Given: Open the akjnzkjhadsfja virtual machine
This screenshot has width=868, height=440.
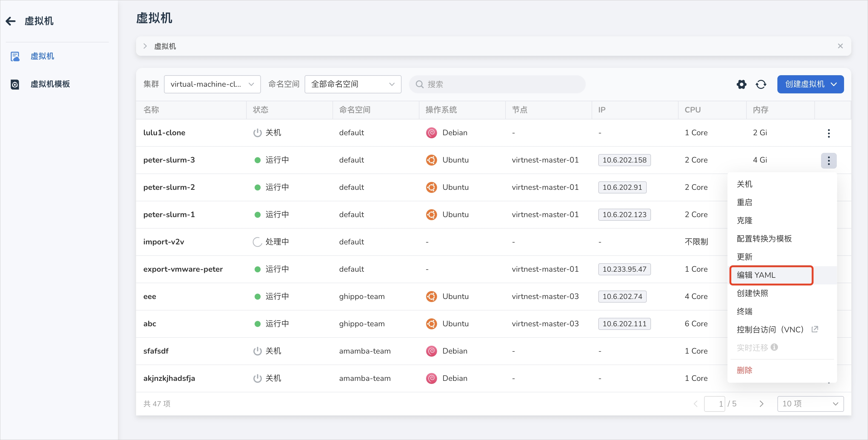Looking at the screenshot, I should (x=169, y=379).
